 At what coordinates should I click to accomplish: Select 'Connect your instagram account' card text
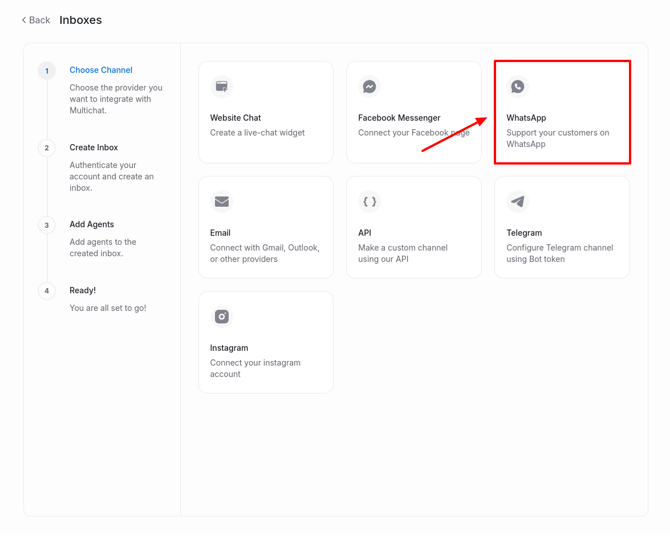pos(255,368)
